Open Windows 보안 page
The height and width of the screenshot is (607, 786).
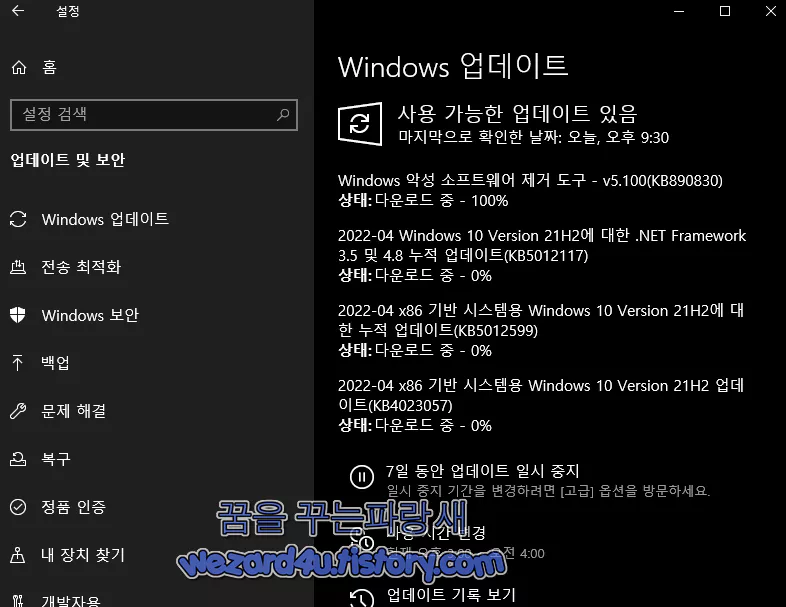pyautogui.click(x=90, y=315)
